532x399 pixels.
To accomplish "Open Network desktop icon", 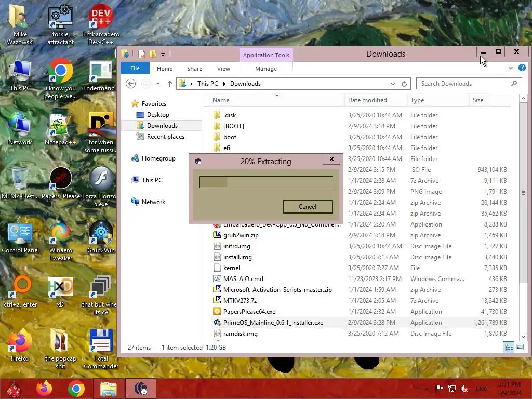I will tap(20, 129).
